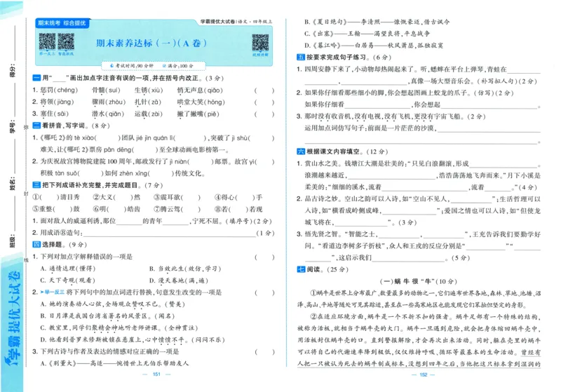Click the '智能批改' QR code
Screen dimensions: 561x392
point(66,42)
